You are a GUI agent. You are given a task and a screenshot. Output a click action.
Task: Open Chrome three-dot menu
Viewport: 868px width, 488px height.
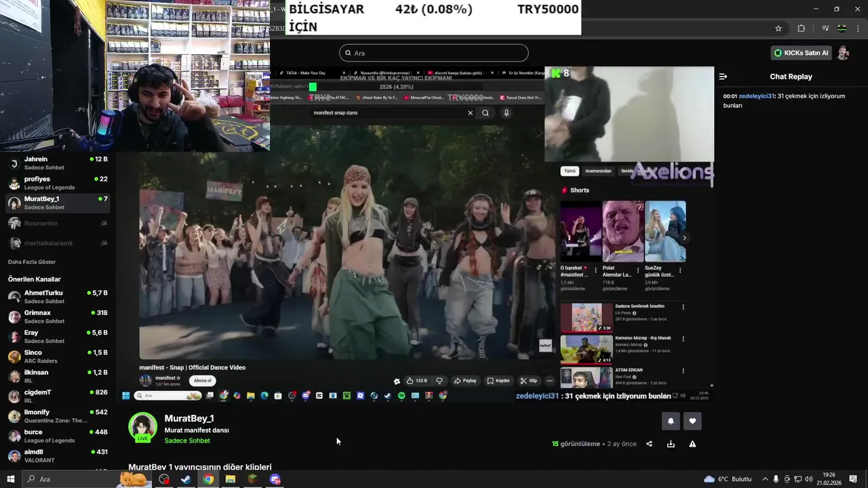(857, 28)
